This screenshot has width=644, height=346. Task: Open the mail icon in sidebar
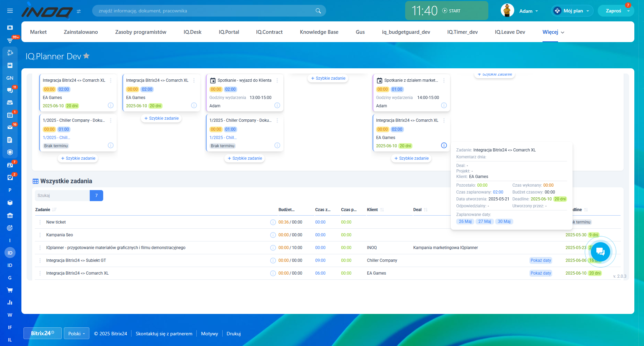[10, 127]
